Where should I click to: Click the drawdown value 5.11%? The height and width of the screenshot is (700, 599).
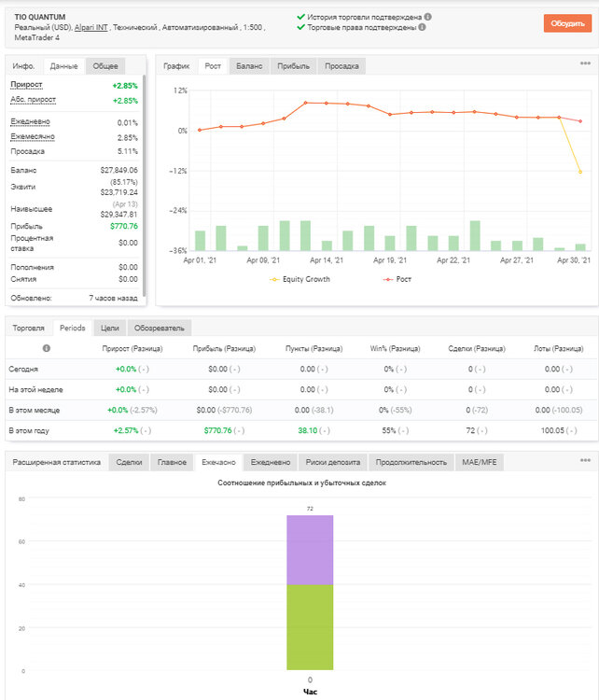tap(128, 151)
